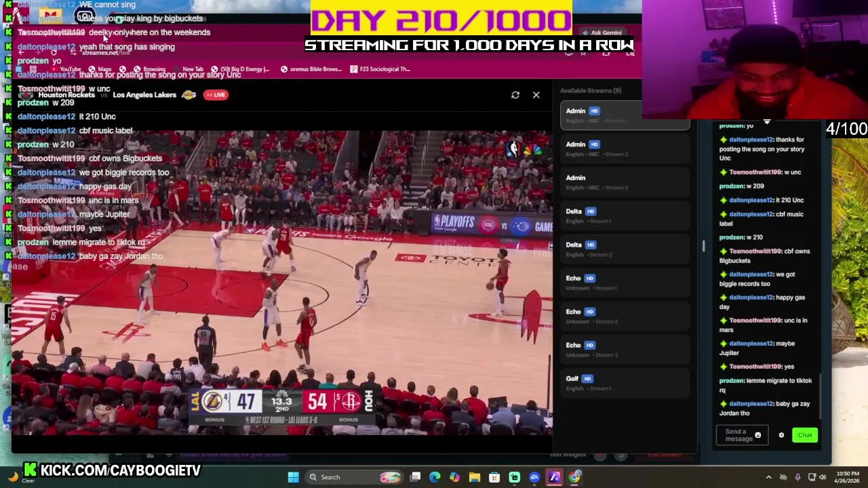Click the Windows taskbar Search box
The height and width of the screenshot is (488, 868).
pos(353,477)
